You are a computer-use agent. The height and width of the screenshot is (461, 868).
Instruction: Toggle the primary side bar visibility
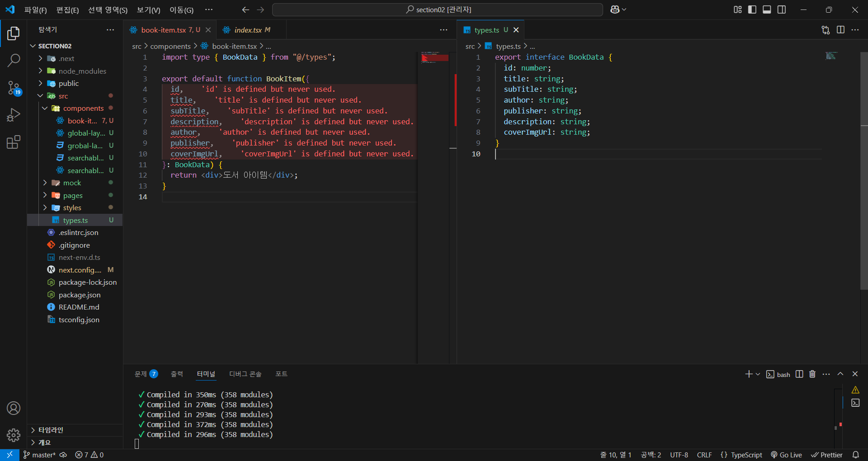[x=752, y=9]
